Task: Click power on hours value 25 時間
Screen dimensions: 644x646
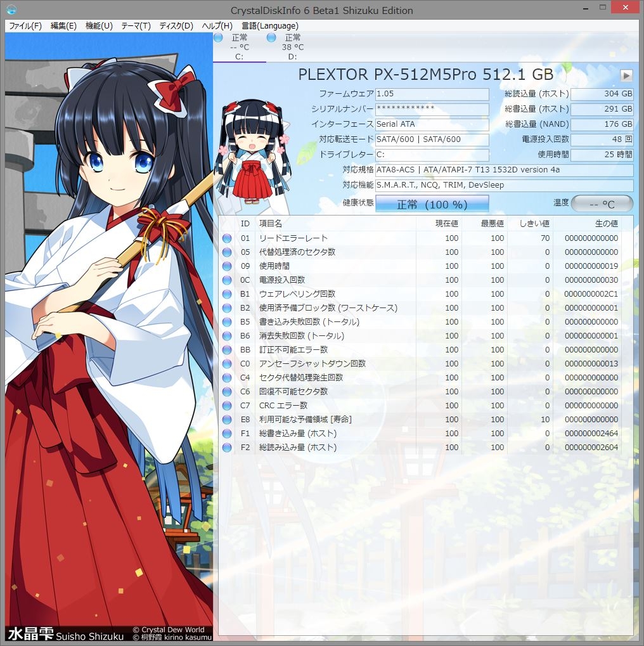Action: click(602, 155)
